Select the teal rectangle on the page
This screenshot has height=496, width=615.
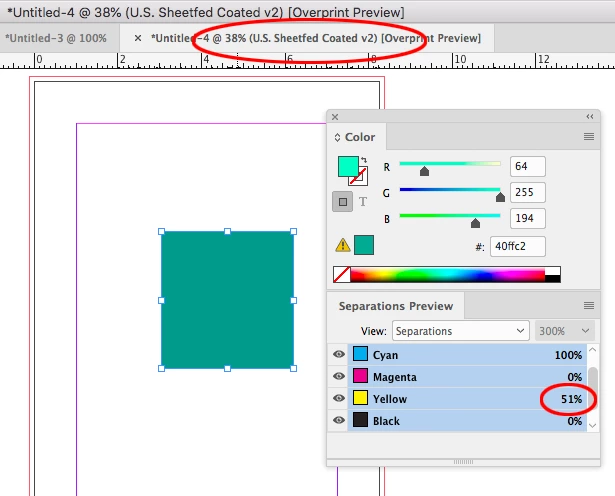(x=227, y=300)
